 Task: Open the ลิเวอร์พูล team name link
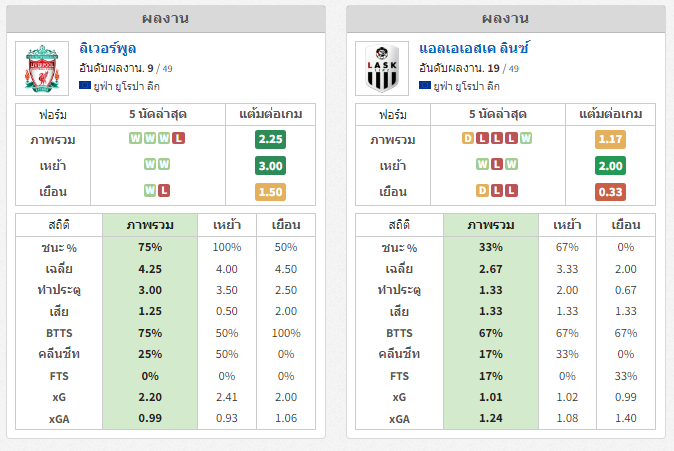[107, 48]
